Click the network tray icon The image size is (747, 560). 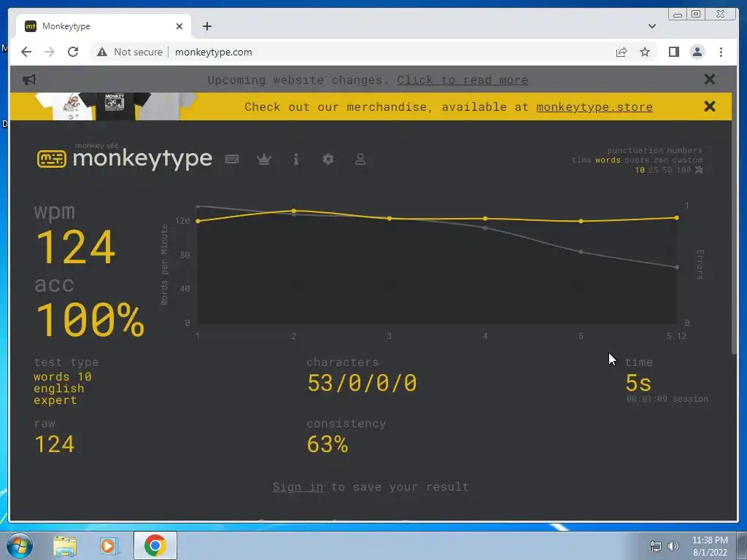coord(656,545)
